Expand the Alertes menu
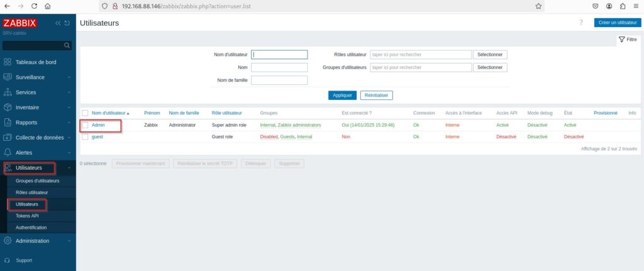 pos(69,153)
